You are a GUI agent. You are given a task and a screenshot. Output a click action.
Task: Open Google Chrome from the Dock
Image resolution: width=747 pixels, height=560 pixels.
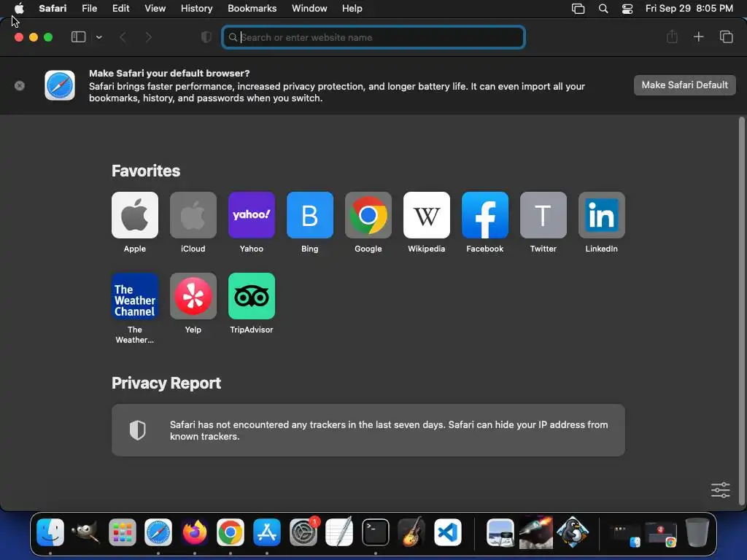point(231,532)
